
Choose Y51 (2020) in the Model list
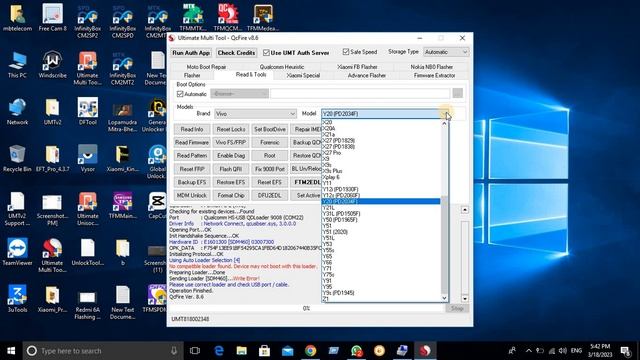[x=381, y=232]
